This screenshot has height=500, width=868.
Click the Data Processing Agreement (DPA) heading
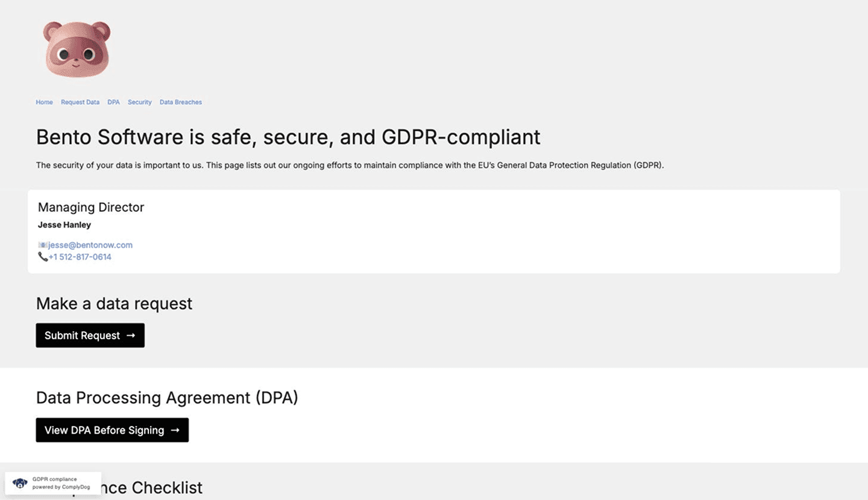167,398
